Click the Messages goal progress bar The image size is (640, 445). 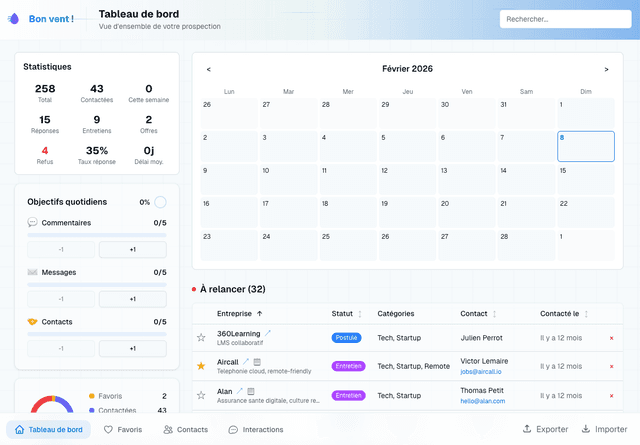tap(97, 285)
